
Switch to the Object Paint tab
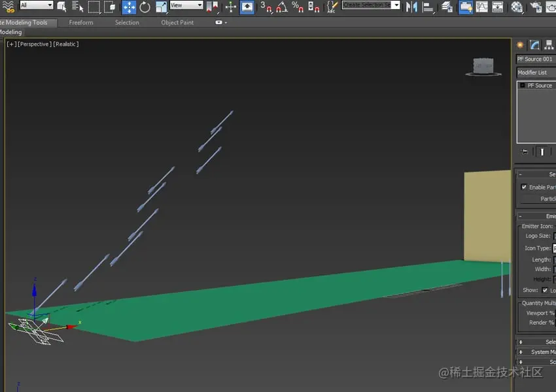click(x=177, y=22)
